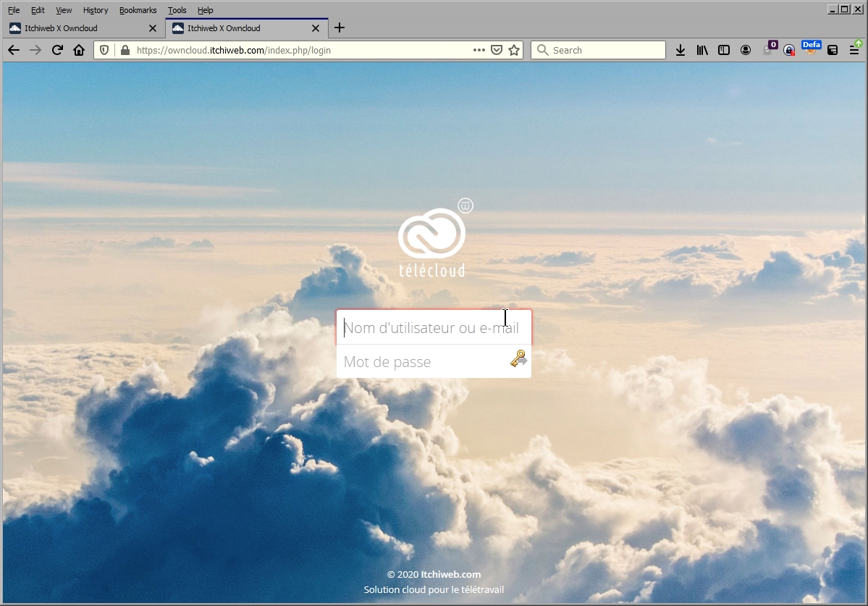Click the Itchiweb.com footer link
This screenshot has height=606, width=868.
[450, 574]
